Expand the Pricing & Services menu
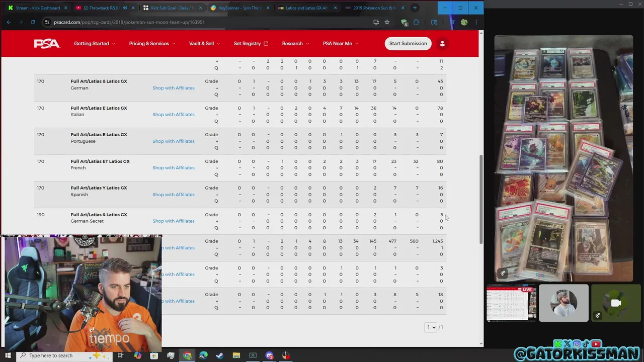The height and width of the screenshot is (362, 644). [x=152, y=44]
